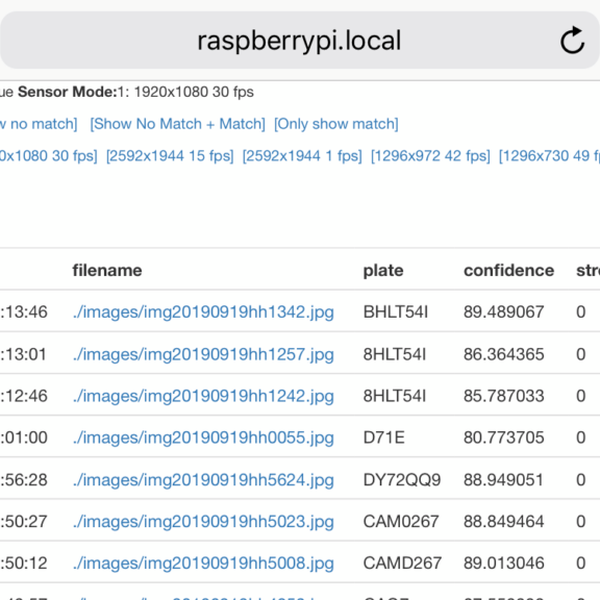This screenshot has height=600, width=600.
Task: Choose the 2592x1944 1 fps mode
Action: coord(302,156)
